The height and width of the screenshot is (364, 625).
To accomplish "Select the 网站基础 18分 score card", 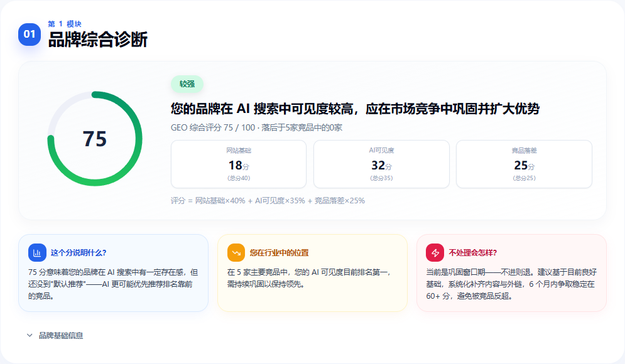I will [239, 164].
